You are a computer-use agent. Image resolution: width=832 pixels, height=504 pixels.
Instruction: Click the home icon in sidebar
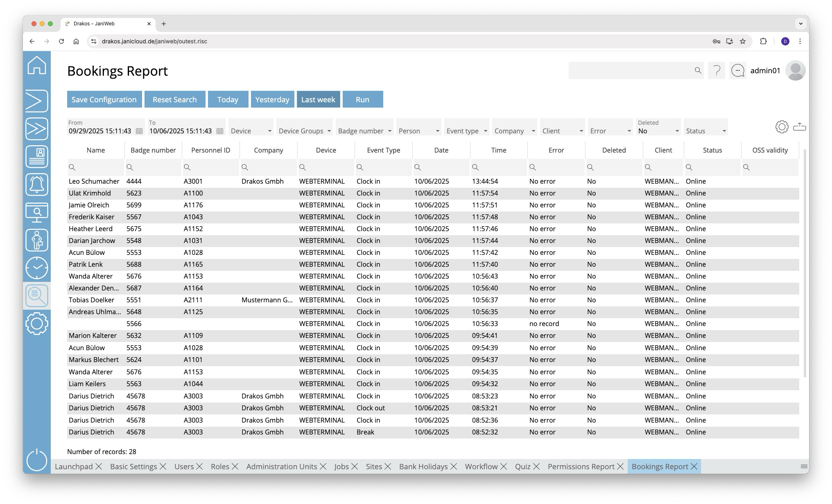pyautogui.click(x=37, y=65)
